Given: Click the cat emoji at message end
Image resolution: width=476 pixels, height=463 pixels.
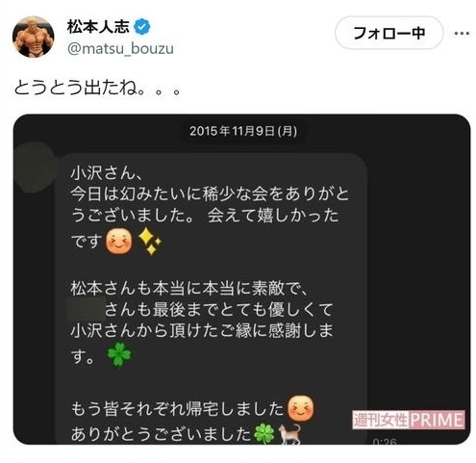Looking at the screenshot, I should 289,434.
